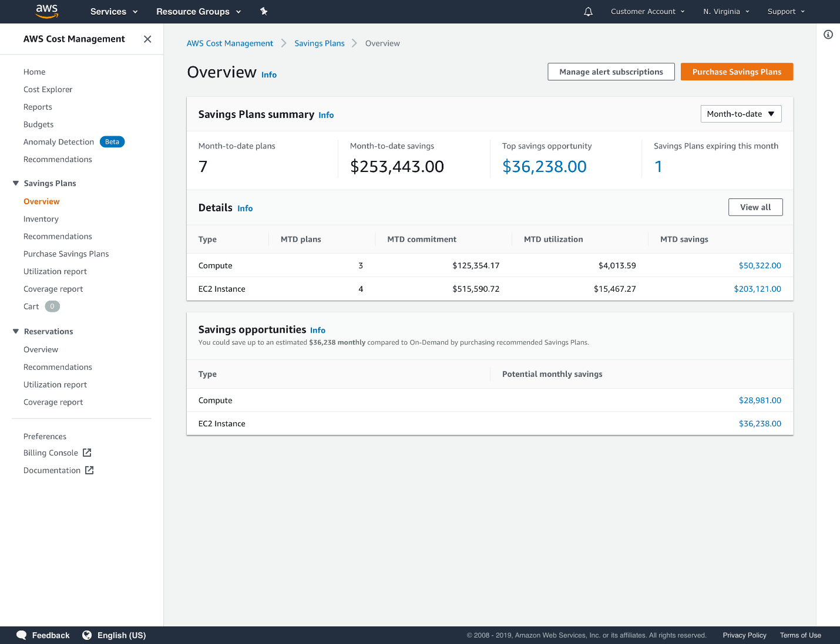840x644 pixels.
Task: Open the info panel icon at right edge
Action: point(828,35)
